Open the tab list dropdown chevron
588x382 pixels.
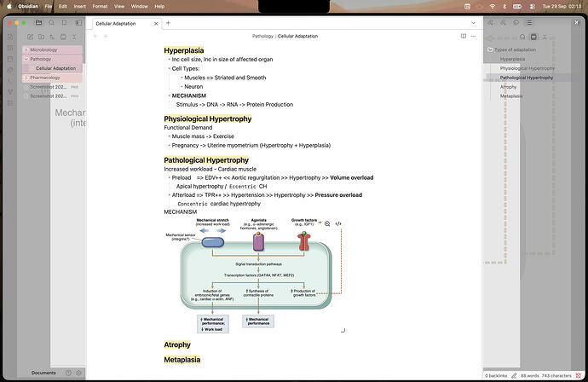473,23
